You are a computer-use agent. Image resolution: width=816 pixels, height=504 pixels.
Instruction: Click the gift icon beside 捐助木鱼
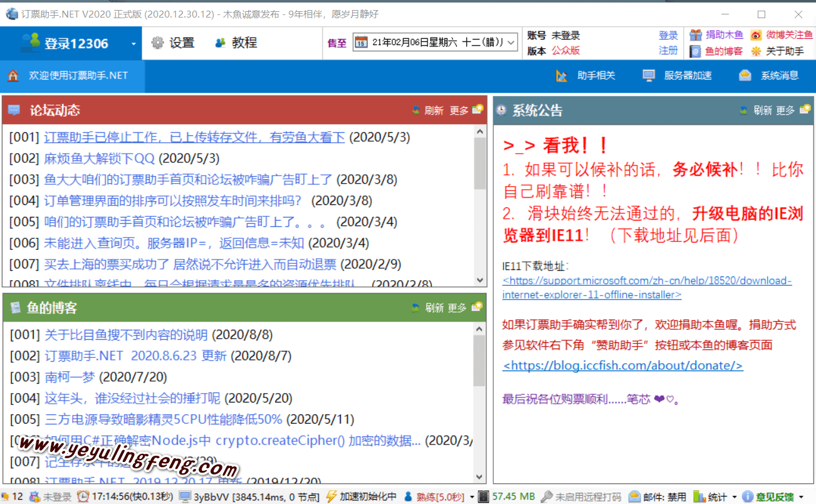[x=696, y=35]
